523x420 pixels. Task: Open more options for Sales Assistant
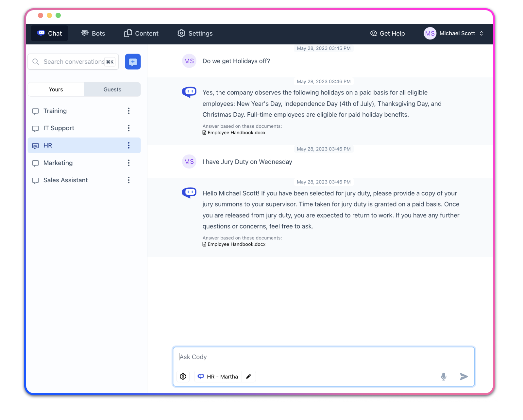click(129, 180)
